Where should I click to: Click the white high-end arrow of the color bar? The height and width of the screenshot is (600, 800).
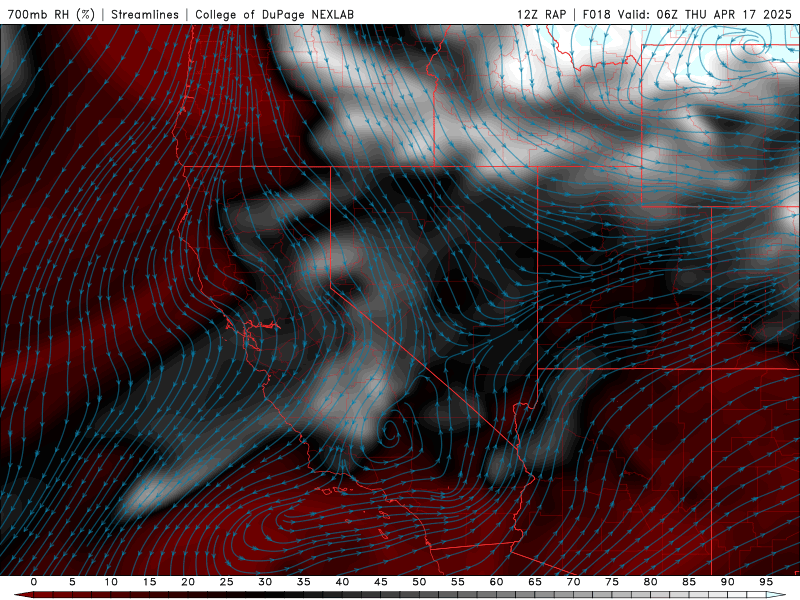click(x=776, y=595)
